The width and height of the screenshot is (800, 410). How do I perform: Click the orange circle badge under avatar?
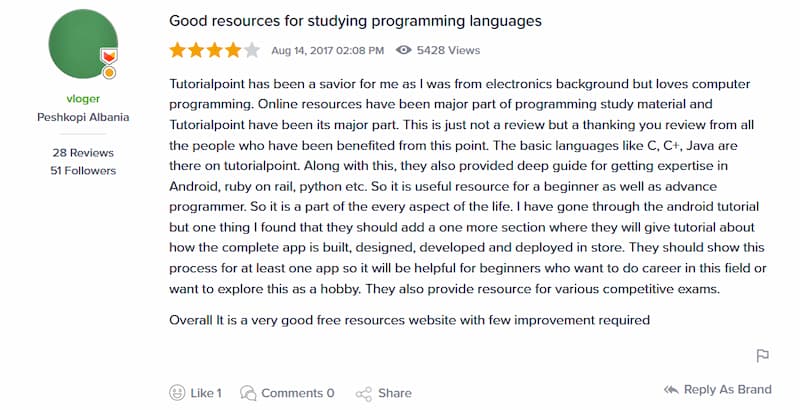point(109,73)
